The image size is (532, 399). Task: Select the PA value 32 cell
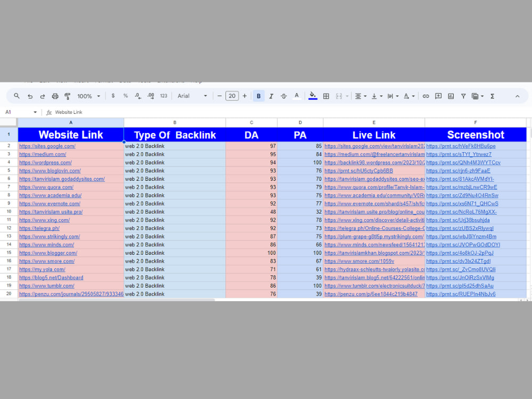300,212
